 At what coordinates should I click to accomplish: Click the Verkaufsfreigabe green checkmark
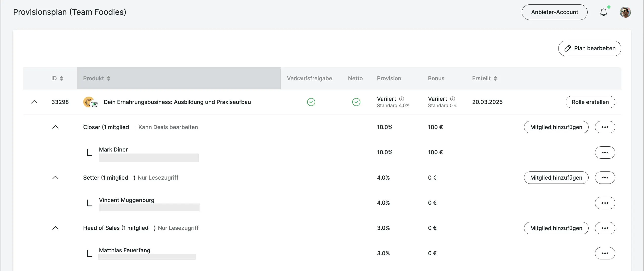(311, 102)
